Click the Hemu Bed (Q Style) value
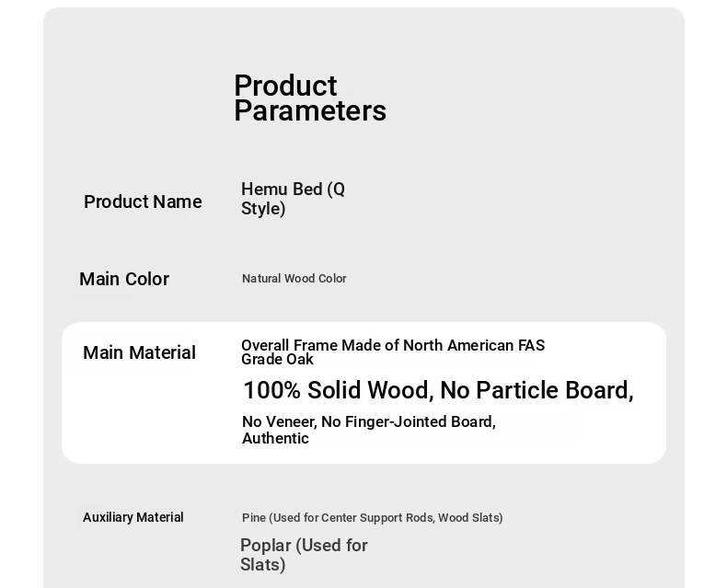Screen dimensions: 727x588 click(293, 199)
